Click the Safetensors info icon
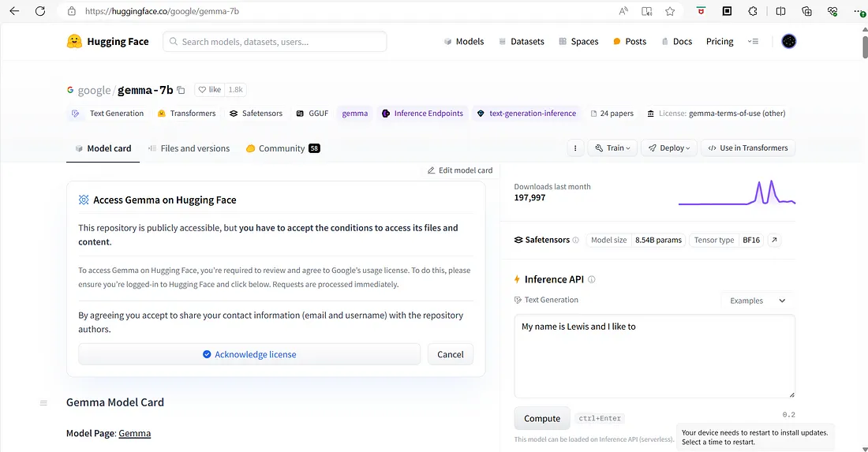Viewport: 868px width, 452px height. (x=575, y=240)
